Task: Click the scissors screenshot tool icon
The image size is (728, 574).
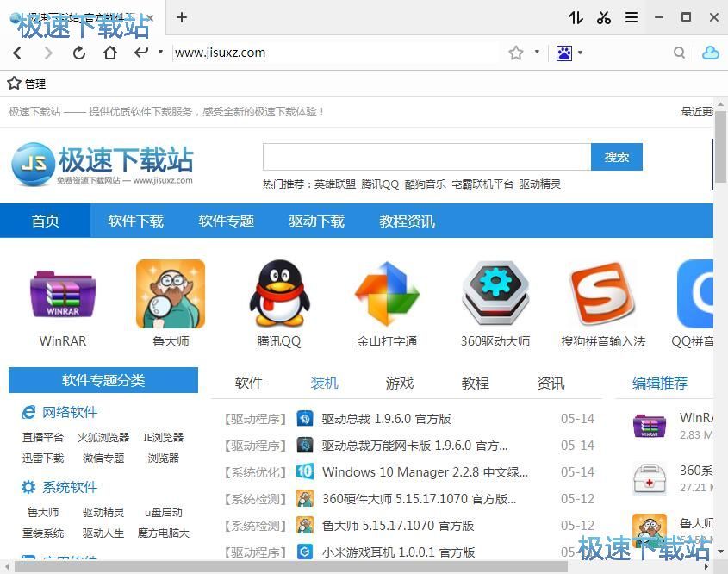Action: pos(604,17)
